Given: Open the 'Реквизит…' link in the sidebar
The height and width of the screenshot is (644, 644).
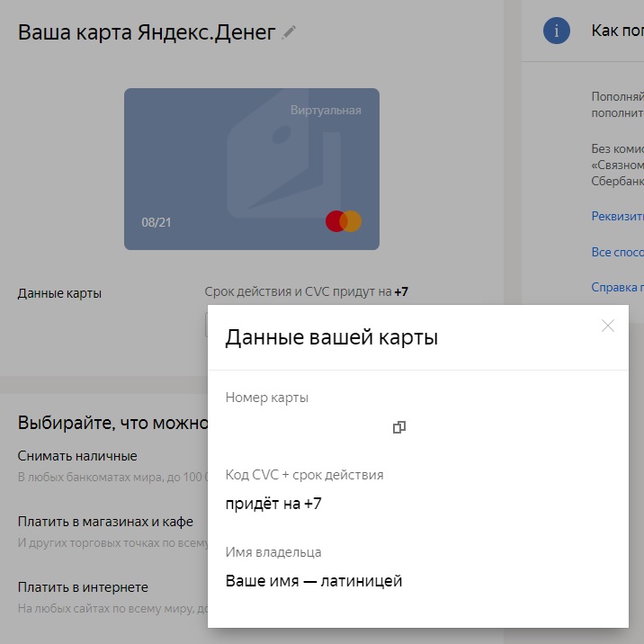Looking at the screenshot, I should (x=617, y=216).
